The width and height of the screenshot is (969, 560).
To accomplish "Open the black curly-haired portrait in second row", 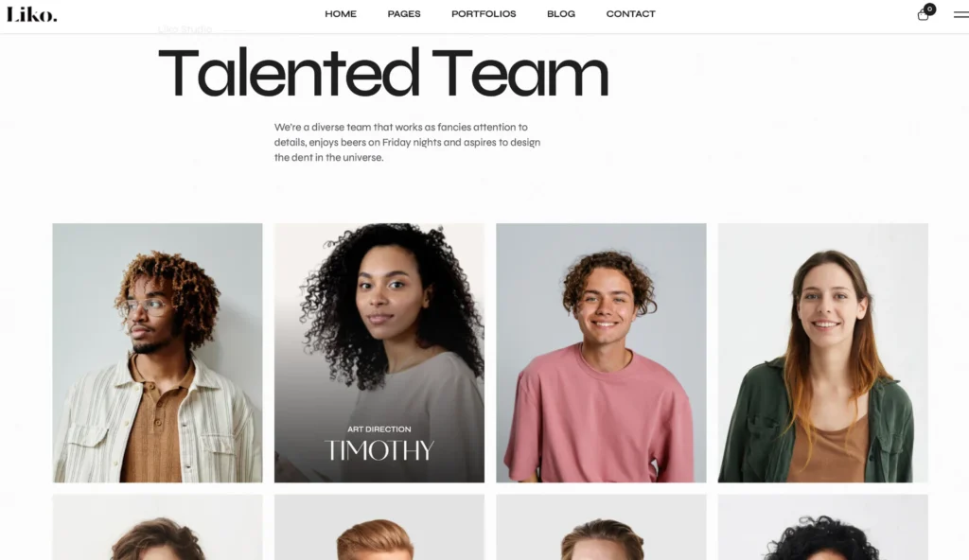I will pyautogui.click(x=822, y=527).
